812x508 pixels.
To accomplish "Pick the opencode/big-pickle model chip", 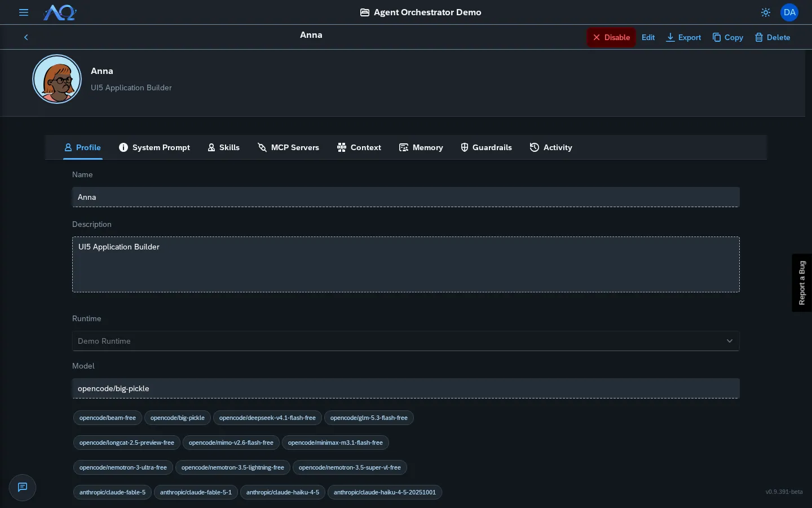I will pos(178,418).
